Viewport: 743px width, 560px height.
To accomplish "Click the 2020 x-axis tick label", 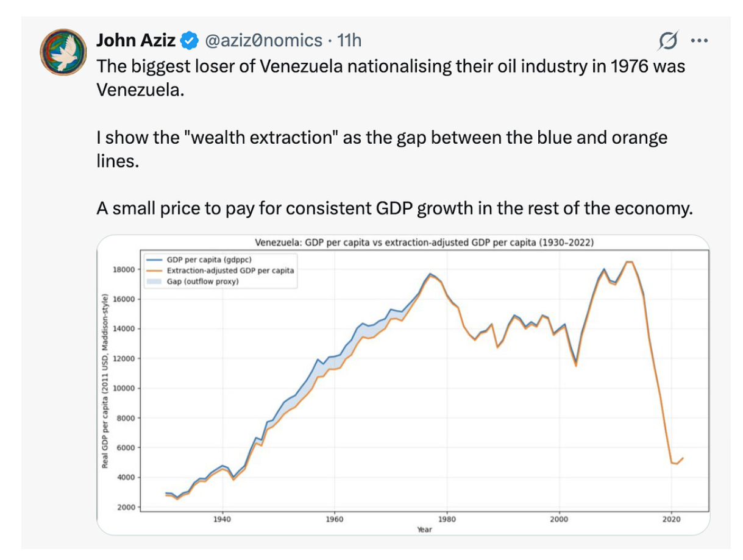I will [x=671, y=519].
